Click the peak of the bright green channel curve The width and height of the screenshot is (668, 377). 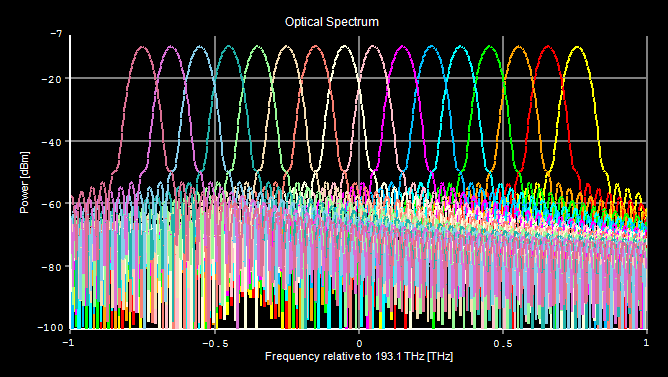point(490,46)
